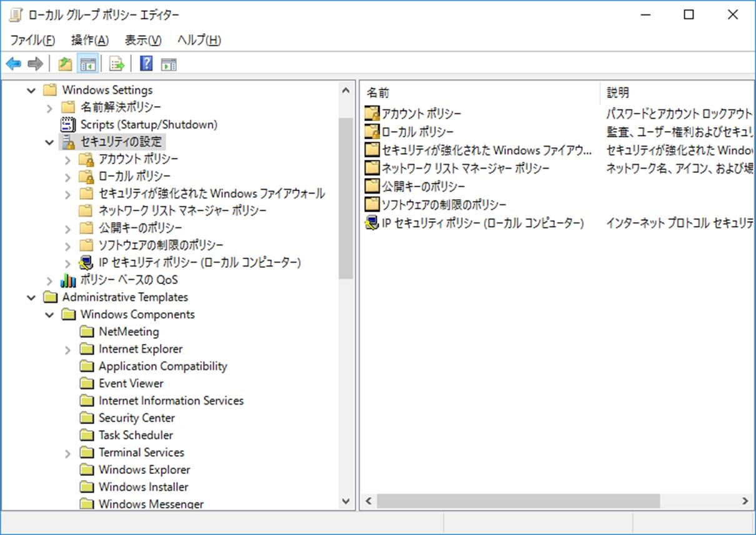Screen dimensions: 756x535
Task: Click the Back navigation arrow
Action: coord(14,63)
